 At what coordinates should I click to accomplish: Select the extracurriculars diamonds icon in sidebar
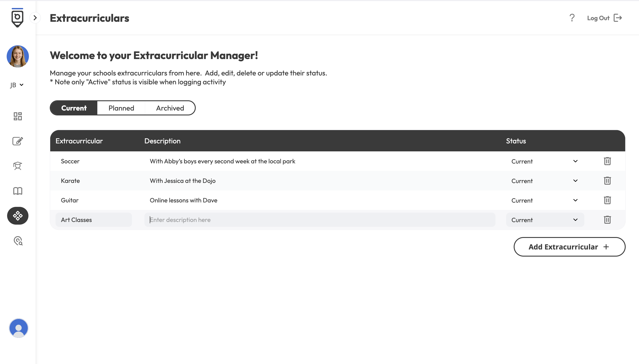18,216
